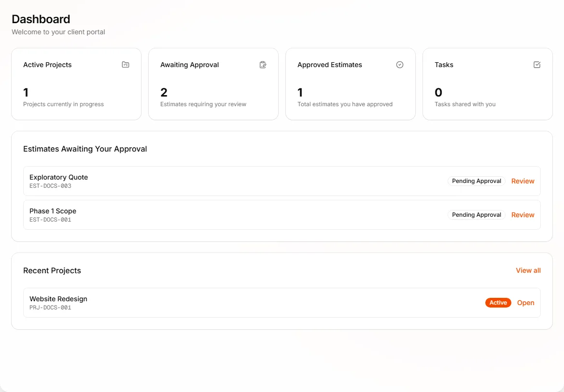Click the Active status badge
Screen dimensions: 564x392
498,303
